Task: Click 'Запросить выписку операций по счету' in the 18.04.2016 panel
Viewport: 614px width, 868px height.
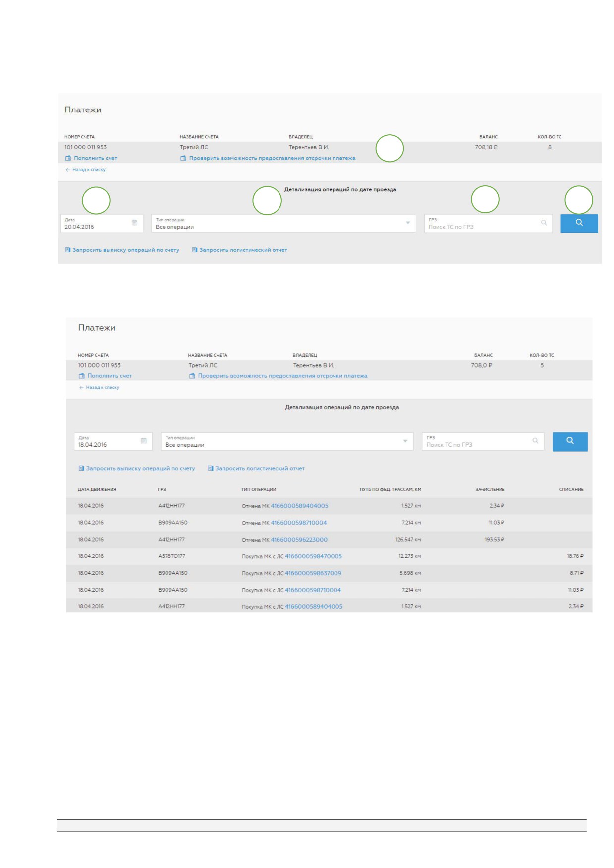Action: [140, 468]
